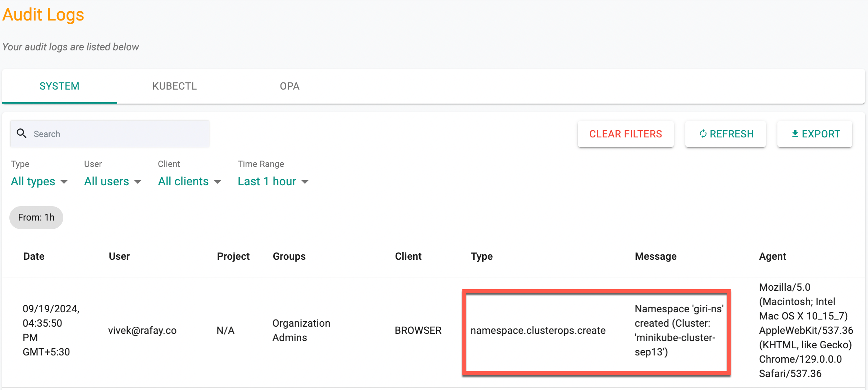Click the vivek@rafay.co user cell
Image resolution: width=868 pixels, height=390 pixels.
point(142,330)
